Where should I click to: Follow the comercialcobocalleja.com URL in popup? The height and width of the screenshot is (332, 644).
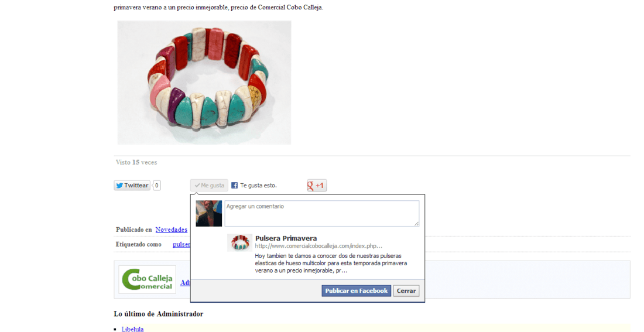pyautogui.click(x=318, y=246)
